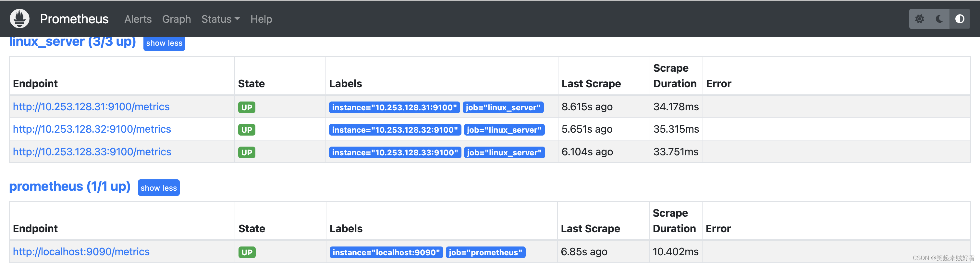This screenshot has height=264, width=980.
Task: Click scrape duration 35.315ms
Action: click(x=676, y=129)
